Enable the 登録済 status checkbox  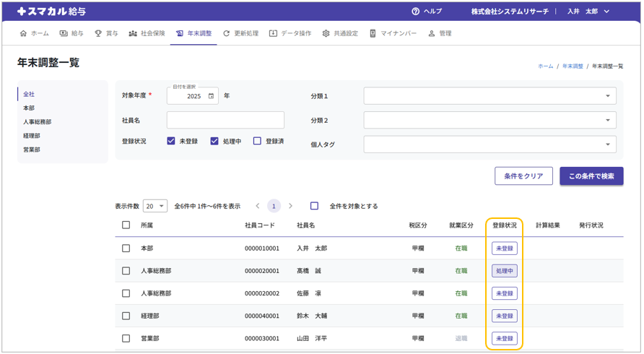tap(257, 141)
